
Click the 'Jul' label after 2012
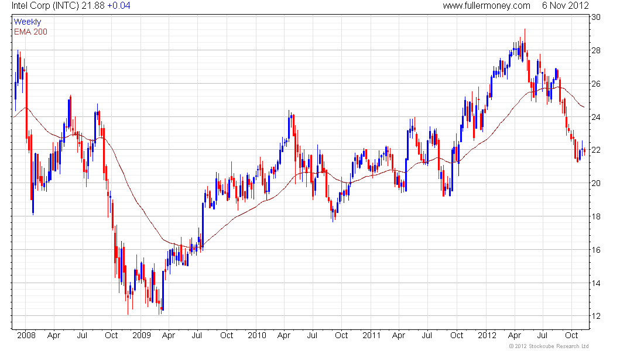coord(542,335)
